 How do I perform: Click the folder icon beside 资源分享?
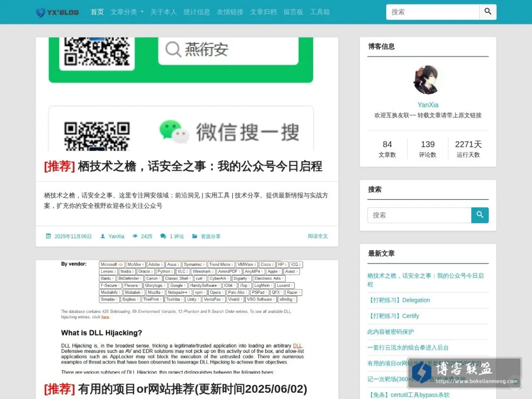(195, 236)
